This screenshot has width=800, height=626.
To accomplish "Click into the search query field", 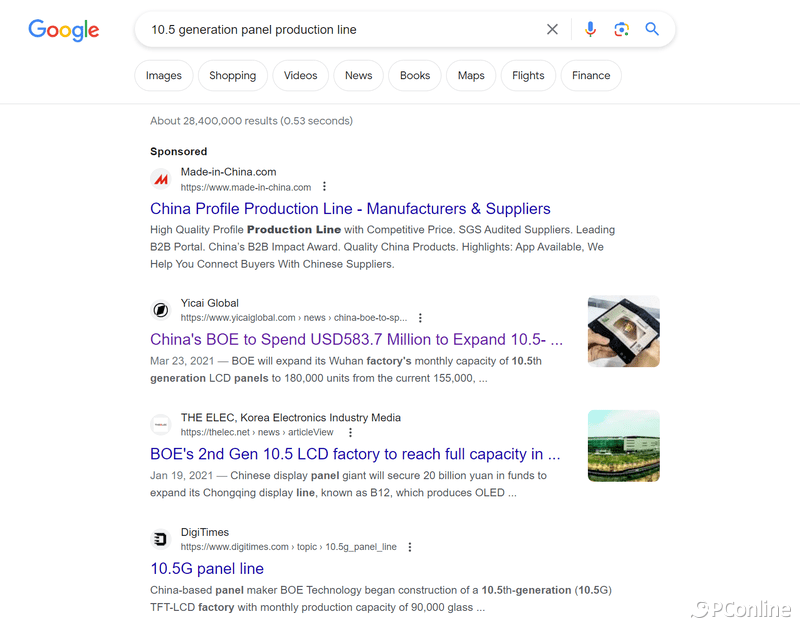I will tap(342, 30).
